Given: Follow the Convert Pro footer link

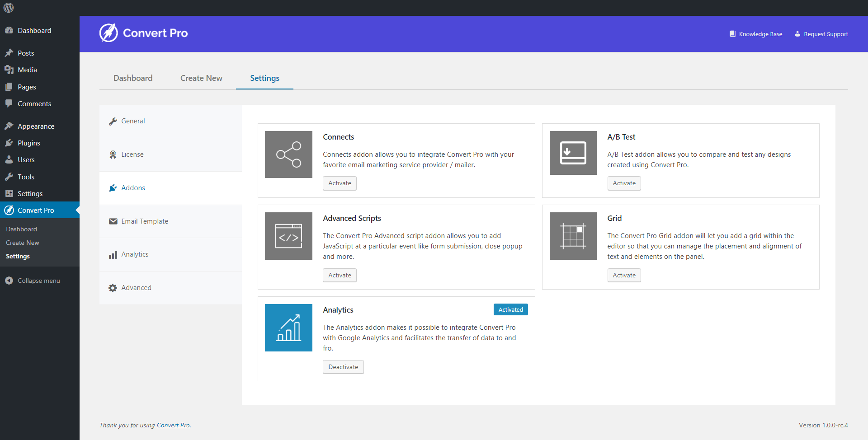Looking at the screenshot, I should (173, 425).
